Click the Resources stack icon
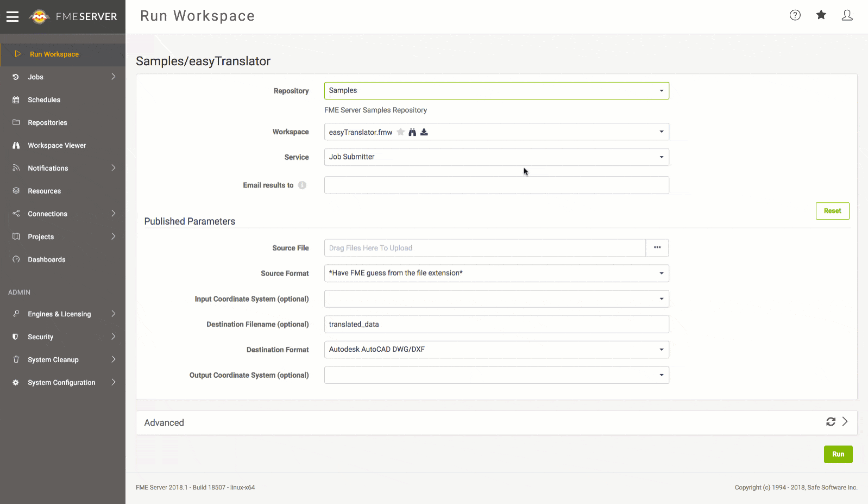 click(16, 191)
